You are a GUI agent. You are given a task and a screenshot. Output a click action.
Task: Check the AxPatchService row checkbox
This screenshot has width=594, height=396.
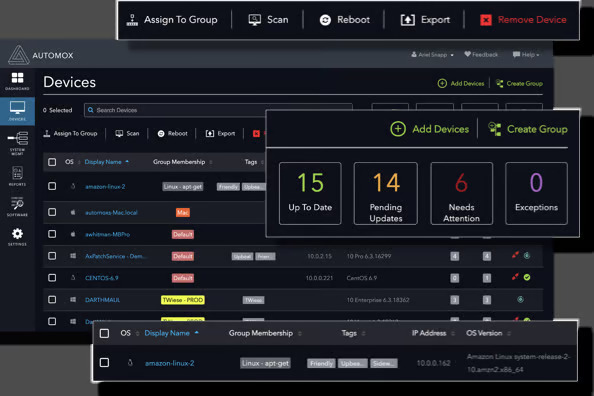(x=52, y=256)
